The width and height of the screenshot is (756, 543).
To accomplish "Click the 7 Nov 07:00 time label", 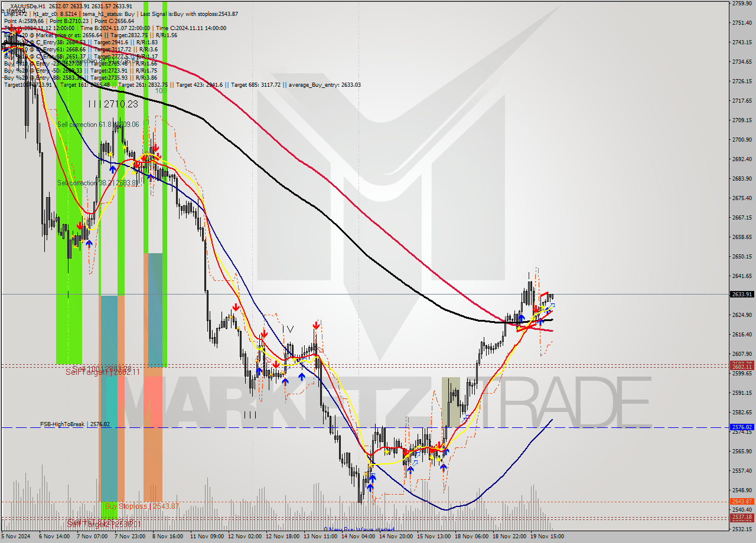I will tap(92, 537).
